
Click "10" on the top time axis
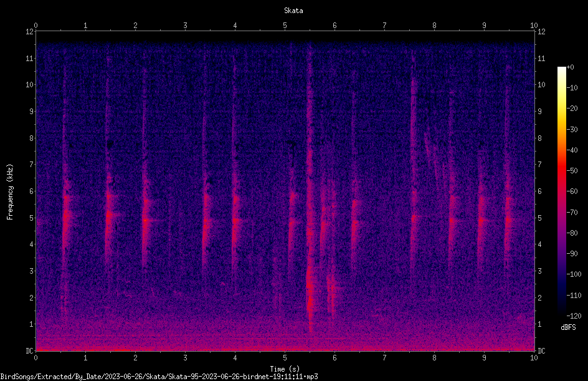click(534, 26)
